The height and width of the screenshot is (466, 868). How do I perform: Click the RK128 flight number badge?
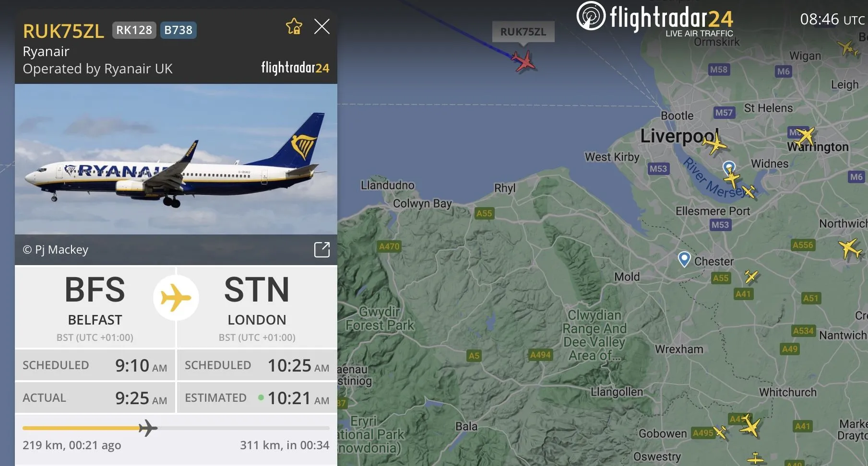[x=134, y=30]
